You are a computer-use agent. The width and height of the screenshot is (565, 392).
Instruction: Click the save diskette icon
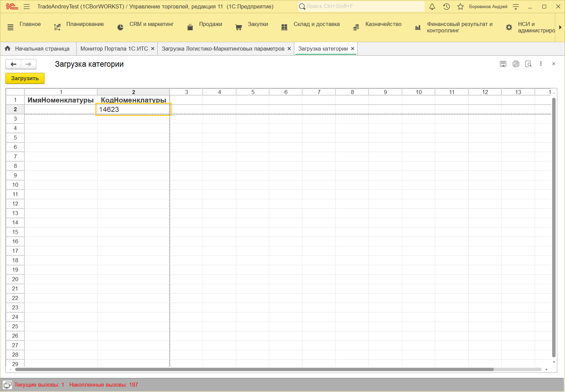(x=503, y=64)
